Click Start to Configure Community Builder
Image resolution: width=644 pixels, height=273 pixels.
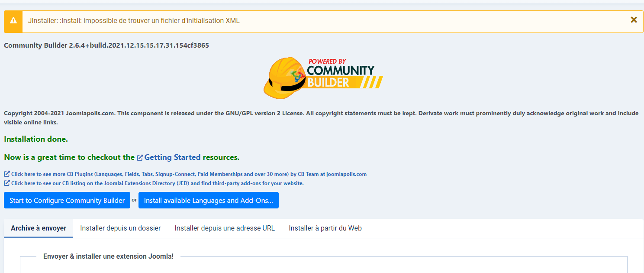(x=67, y=200)
